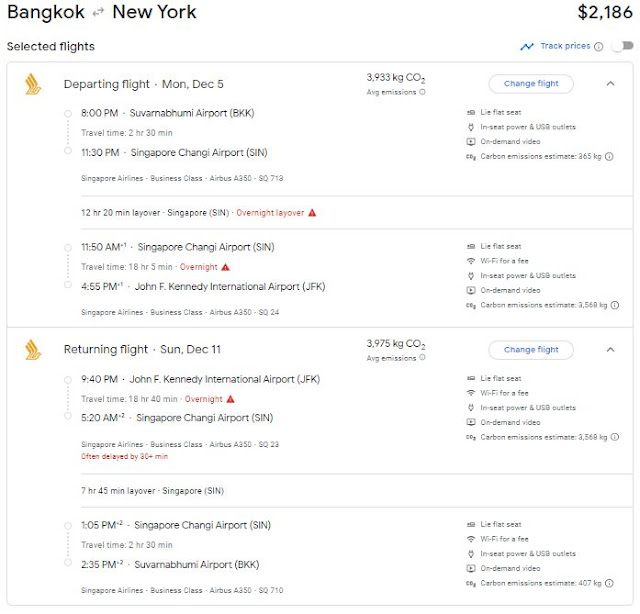Click the Overnight layover warning triangle icon
The height and width of the screenshot is (614, 640).
312,213
